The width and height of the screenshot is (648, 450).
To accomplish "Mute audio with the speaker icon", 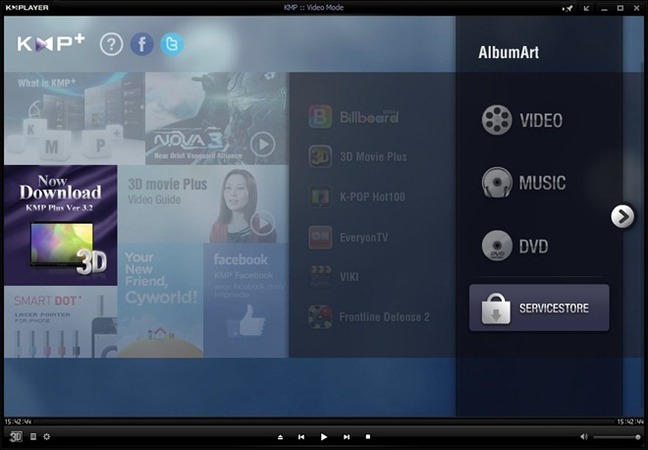I will [x=584, y=437].
